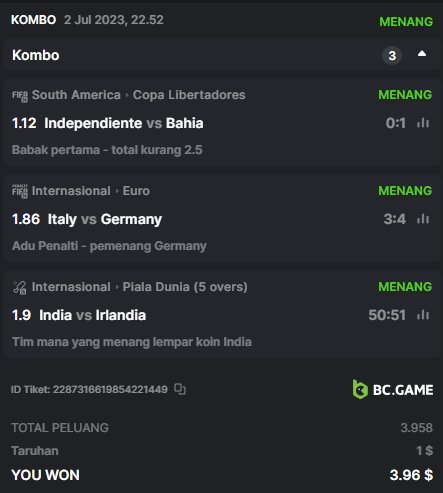Open the Copa Libertadores league link

point(189,95)
